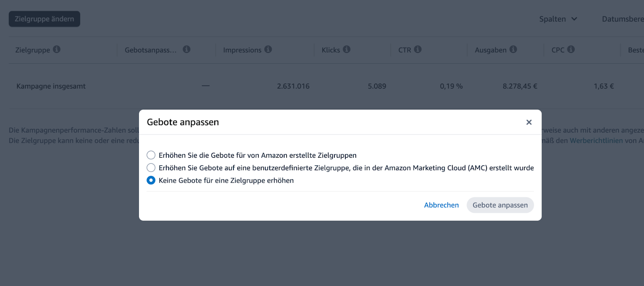Viewport: 644px width, 286px height.
Task: Click the 'Kampagne insgesamt' row label
Action: [51, 86]
